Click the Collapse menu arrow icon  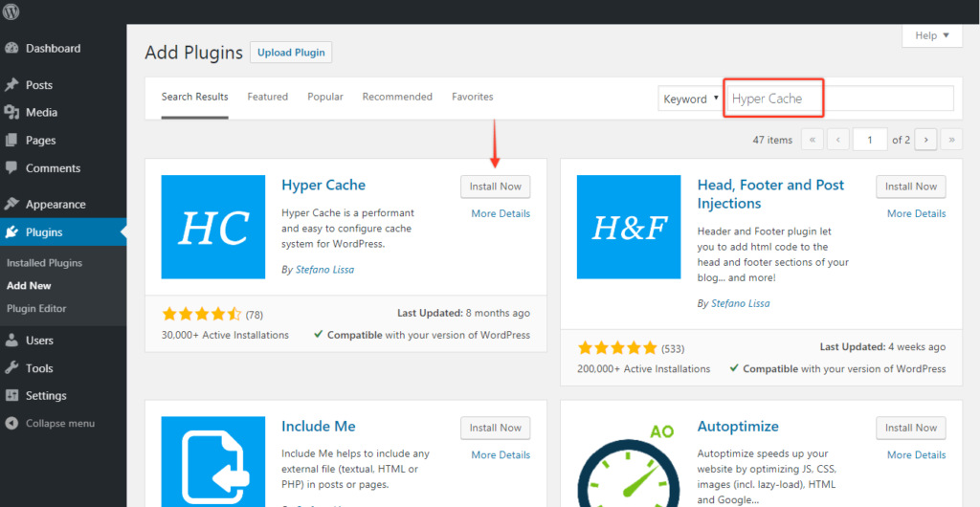pos(11,424)
